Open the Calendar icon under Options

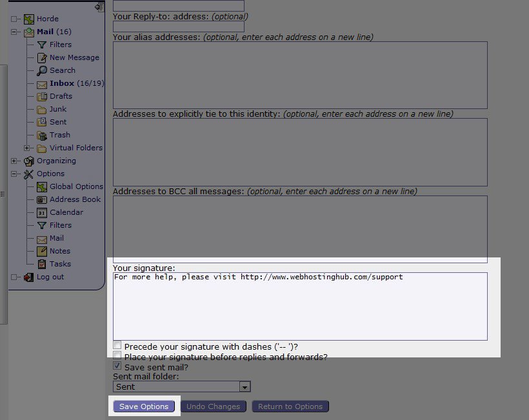42,212
